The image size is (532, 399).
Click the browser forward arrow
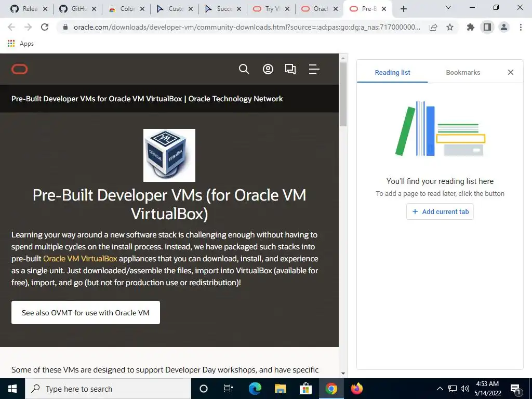pos(28,27)
